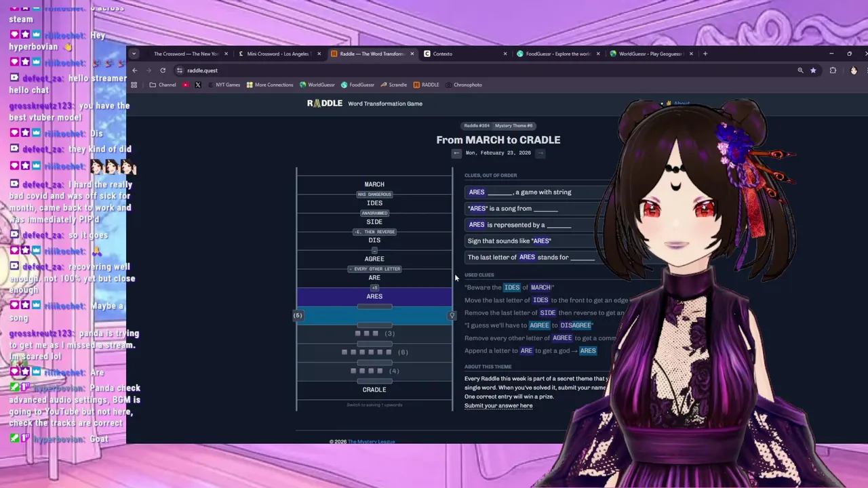
Task: Open the Scrandle bookmark
Action: point(394,85)
